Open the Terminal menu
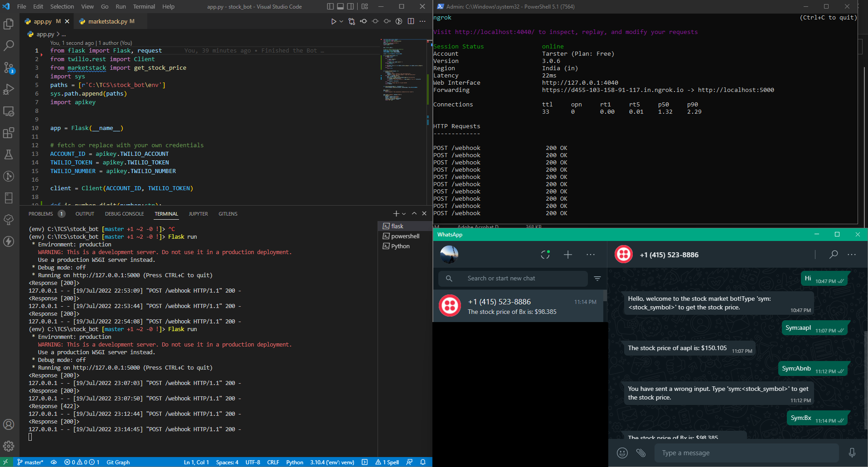The image size is (868, 467). [x=144, y=6]
